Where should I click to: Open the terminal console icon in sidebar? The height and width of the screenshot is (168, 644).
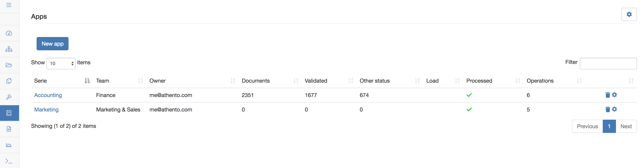[9, 161]
